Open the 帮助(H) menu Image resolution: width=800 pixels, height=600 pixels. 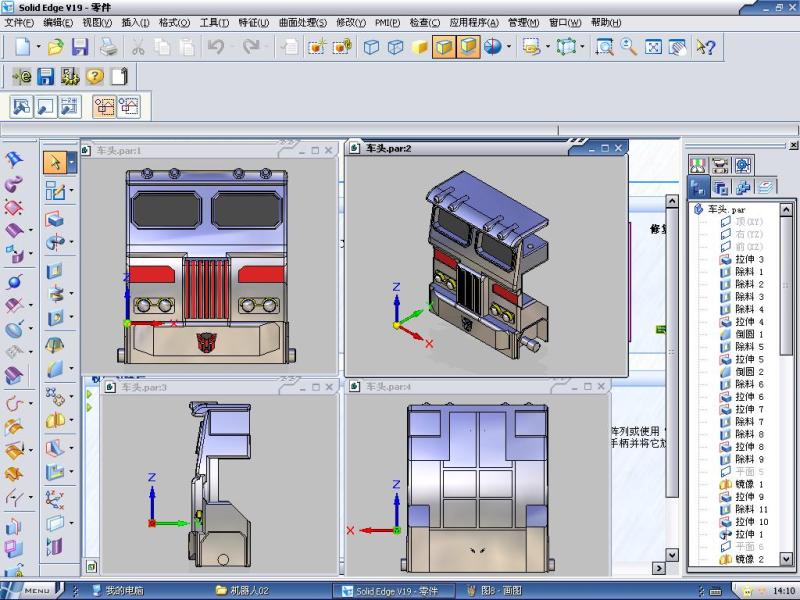coord(606,22)
